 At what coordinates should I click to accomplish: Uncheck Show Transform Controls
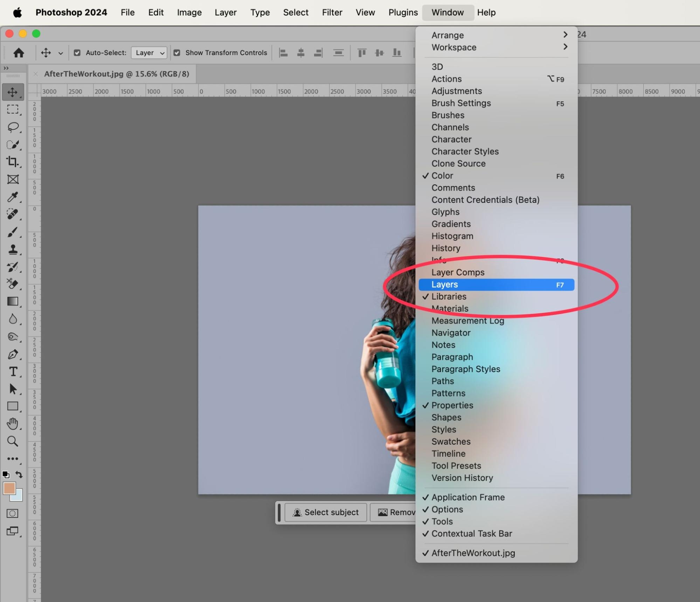coord(177,53)
